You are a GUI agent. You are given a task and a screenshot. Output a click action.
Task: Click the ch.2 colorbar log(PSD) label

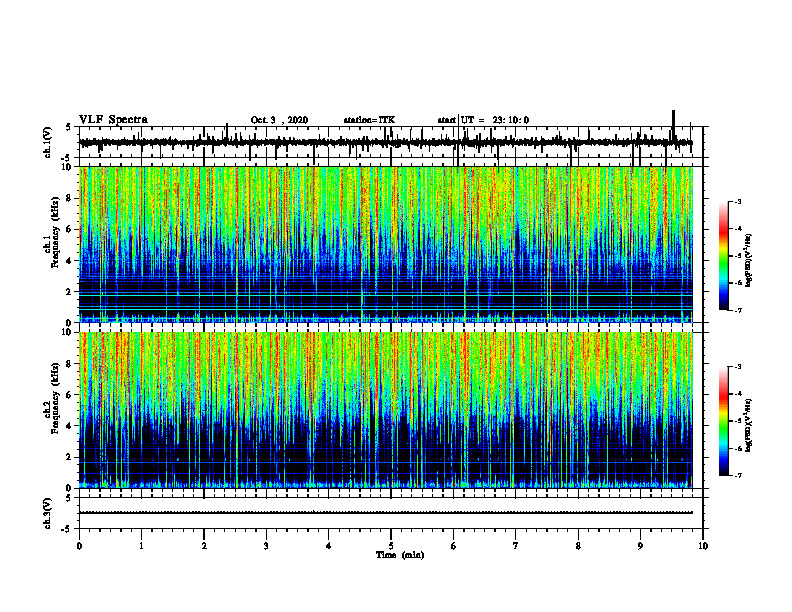click(749, 425)
